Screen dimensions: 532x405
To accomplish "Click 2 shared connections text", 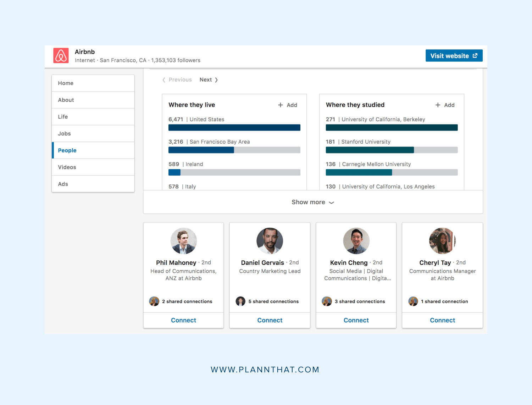I will 187,301.
